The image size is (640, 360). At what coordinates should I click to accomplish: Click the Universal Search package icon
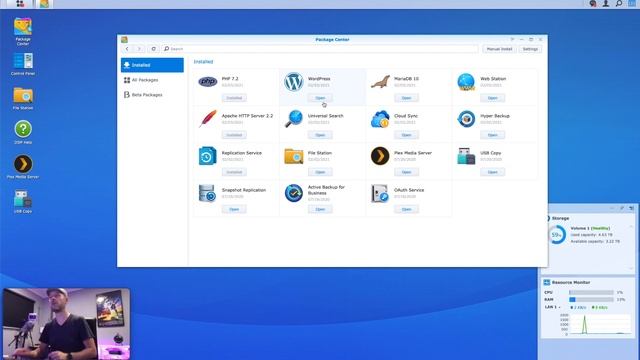pyautogui.click(x=293, y=119)
